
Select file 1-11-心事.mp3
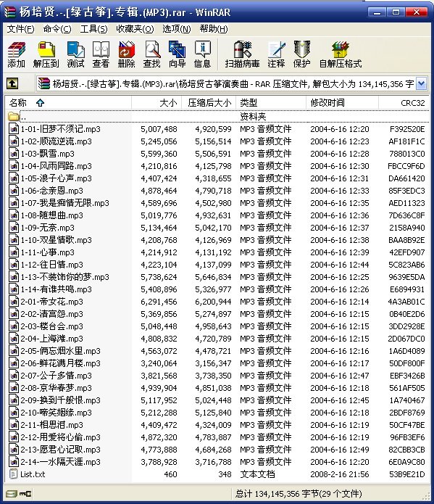48,252
